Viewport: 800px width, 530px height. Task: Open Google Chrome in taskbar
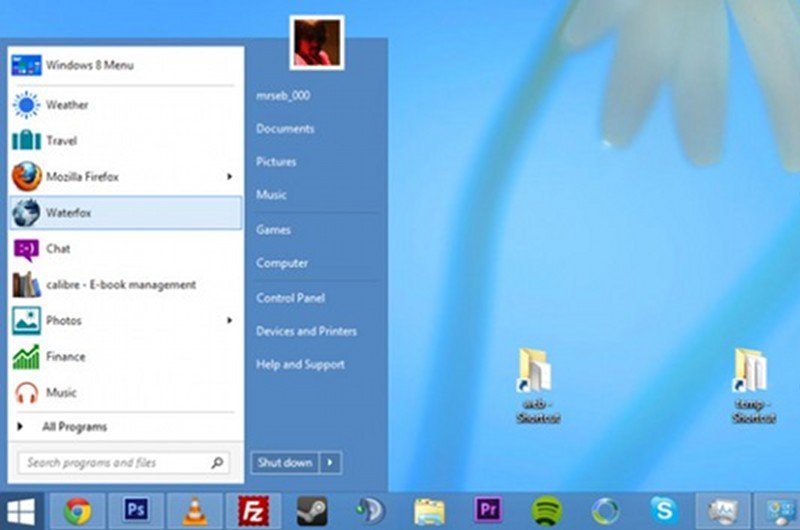78,511
